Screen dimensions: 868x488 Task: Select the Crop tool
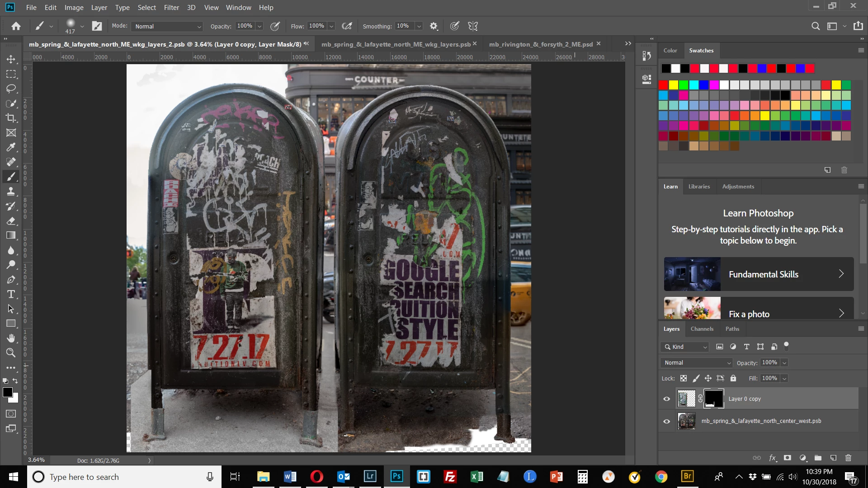pos(11,118)
